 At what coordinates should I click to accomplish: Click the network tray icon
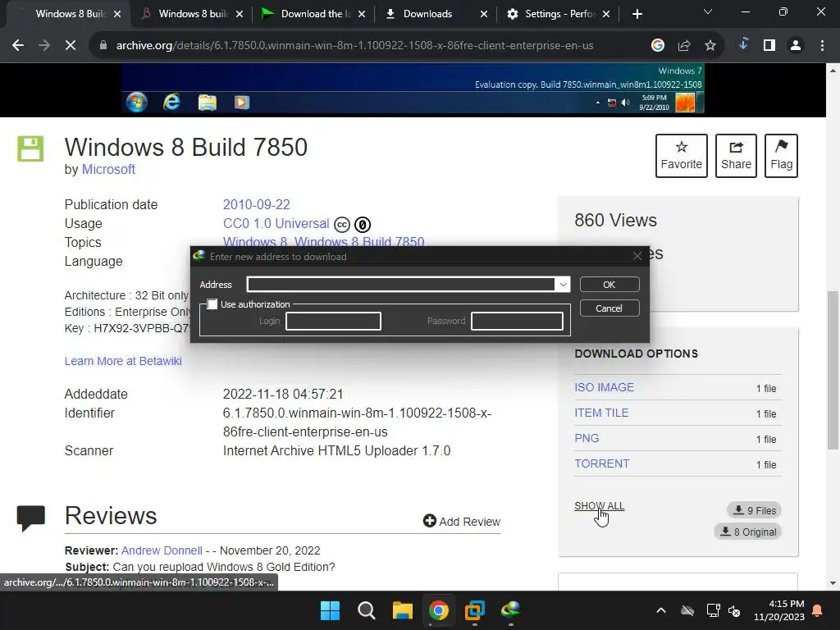pos(713,610)
